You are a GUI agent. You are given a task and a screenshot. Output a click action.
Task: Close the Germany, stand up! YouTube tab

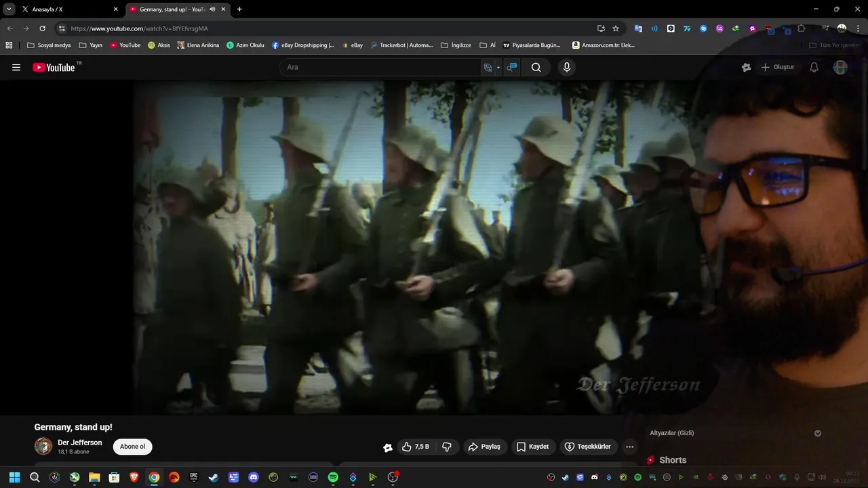(x=223, y=9)
